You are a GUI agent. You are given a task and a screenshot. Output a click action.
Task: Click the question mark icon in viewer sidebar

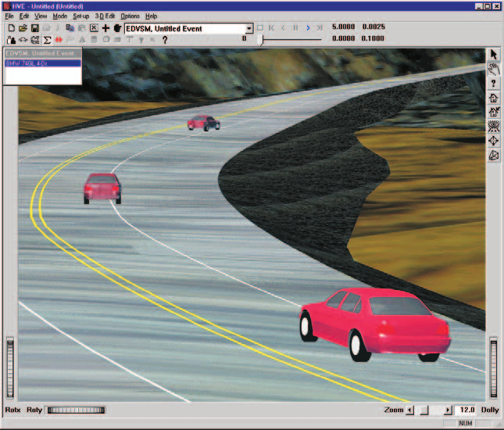coord(494,84)
